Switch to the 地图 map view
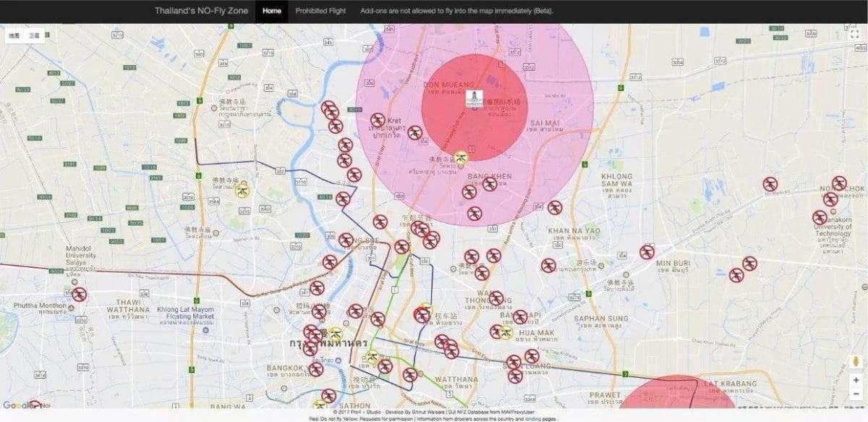The height and width of the screenshot is (422, 868). point(14,35)
